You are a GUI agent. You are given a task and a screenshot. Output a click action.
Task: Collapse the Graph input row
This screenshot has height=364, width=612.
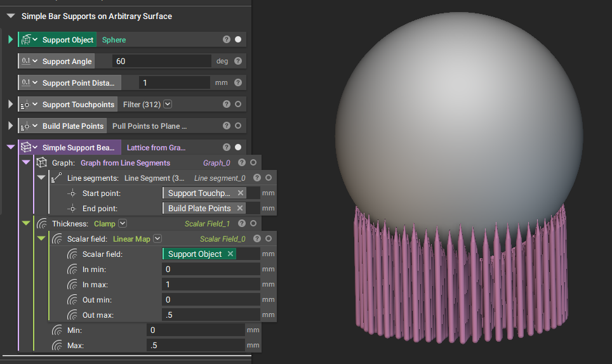(26, 162)
